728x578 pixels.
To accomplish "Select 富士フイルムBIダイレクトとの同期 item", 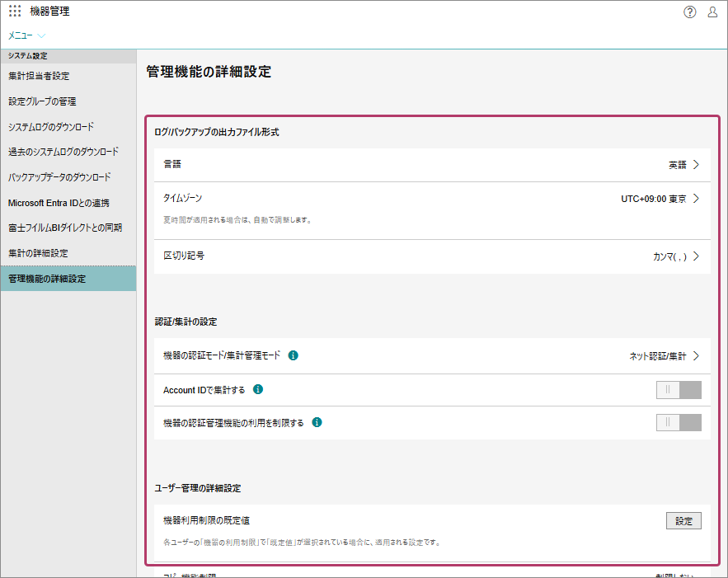I will pyautogui.click(x=65, y=228).
